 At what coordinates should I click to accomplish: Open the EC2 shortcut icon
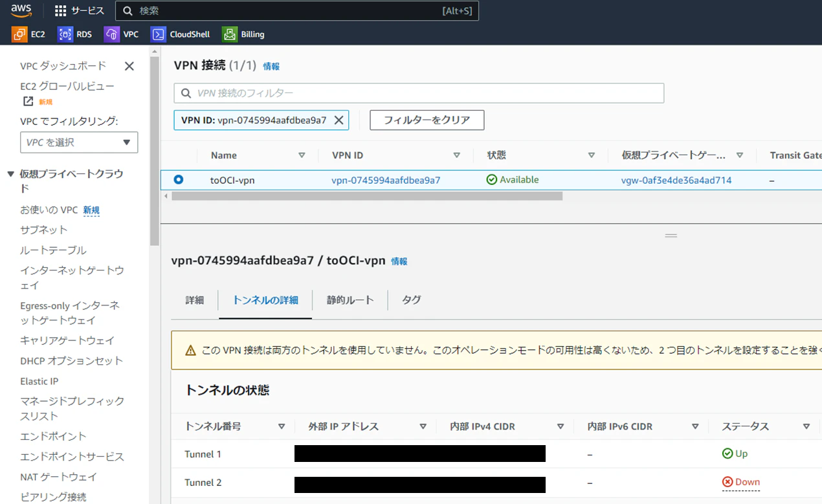coord(19,34)
